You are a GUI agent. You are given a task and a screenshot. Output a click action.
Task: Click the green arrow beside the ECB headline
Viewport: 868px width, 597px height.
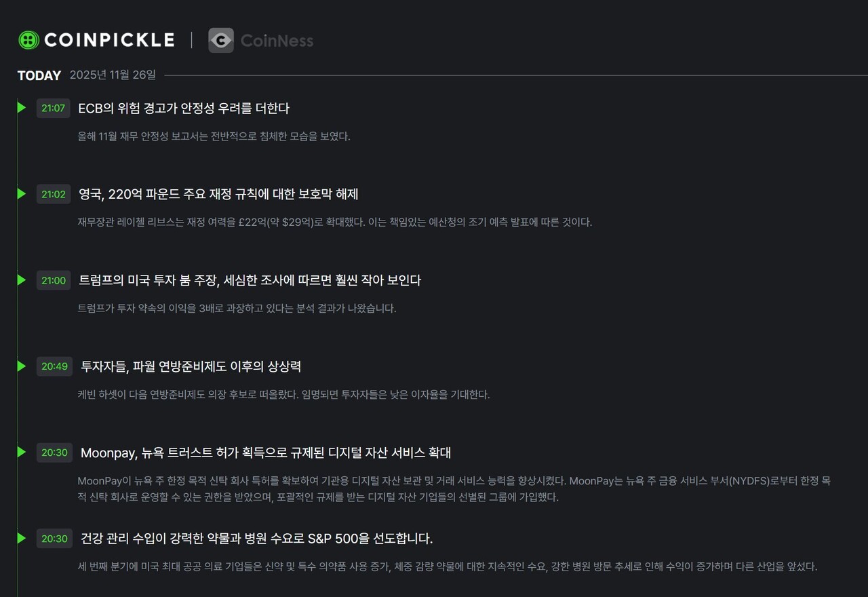tap(20, 107)
